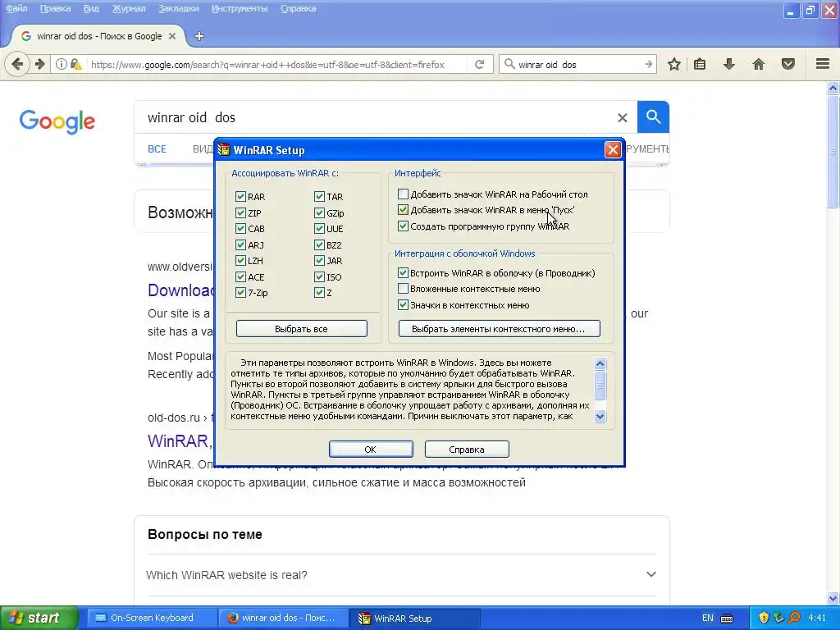Open Firefox hamburger menu
The width and height of the screenshot is (840, 630).
823,64
